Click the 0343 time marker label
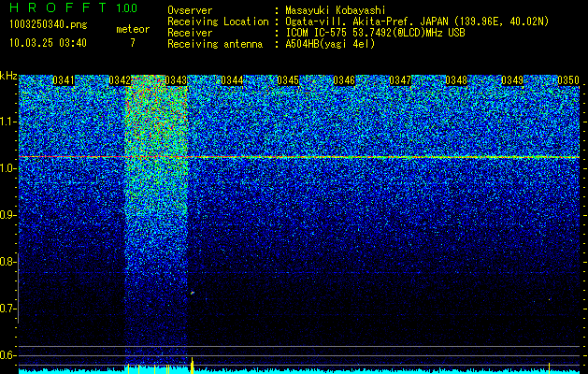The height and width of the screenshot is (374, 588). coord(176,80)
